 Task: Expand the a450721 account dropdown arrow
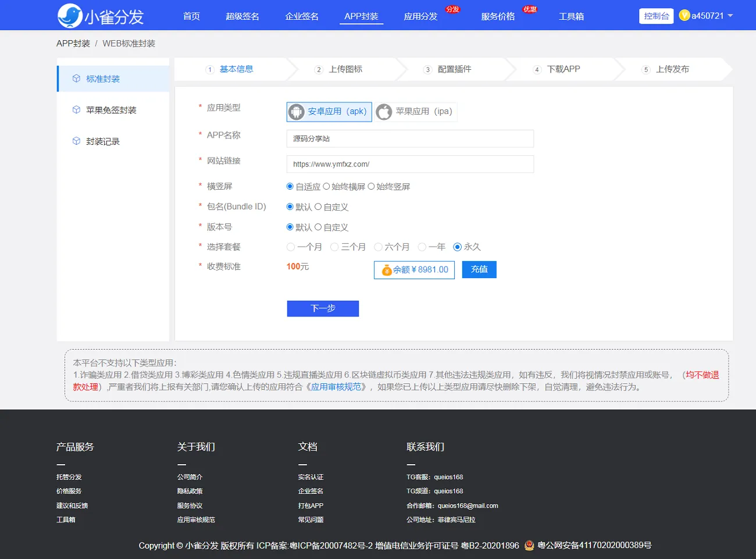730,16
